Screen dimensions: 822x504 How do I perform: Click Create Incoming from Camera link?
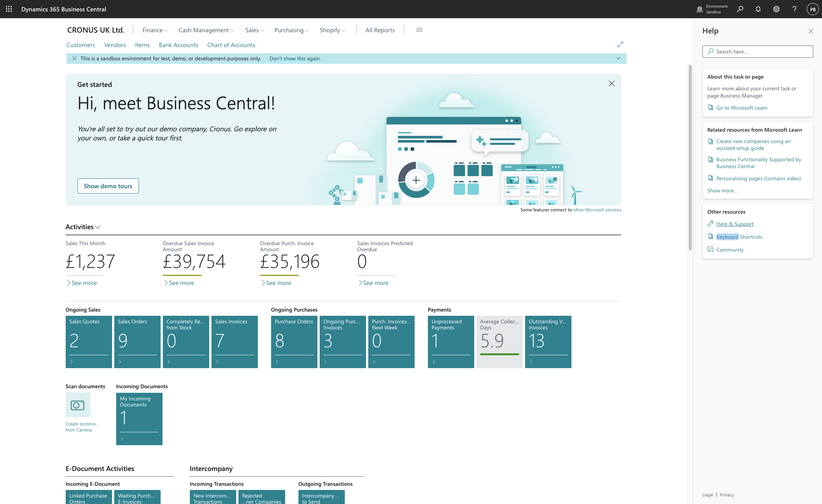click(x=82, y=427)
